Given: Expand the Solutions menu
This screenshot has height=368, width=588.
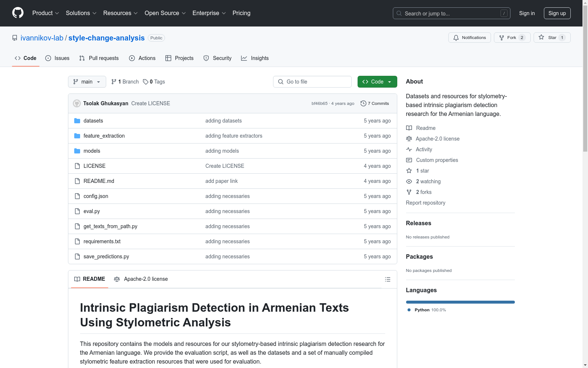Looking at the screenshot, I should [81, 13].
